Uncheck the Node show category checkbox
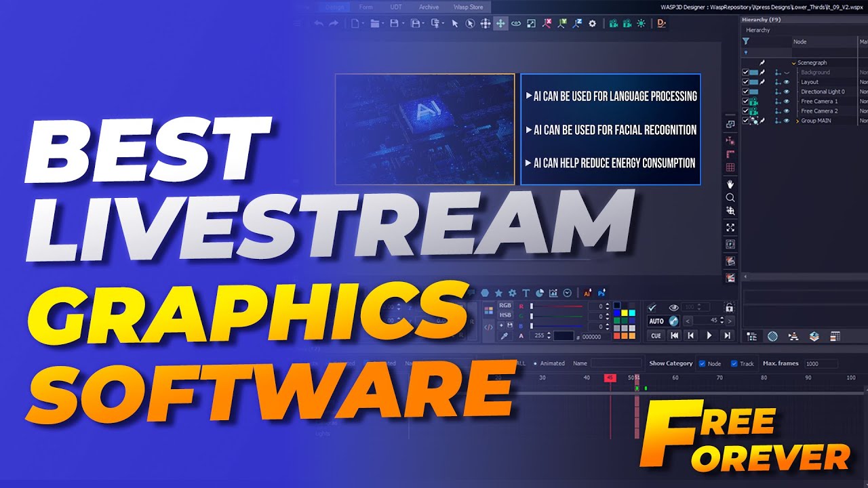 [702, 363]
